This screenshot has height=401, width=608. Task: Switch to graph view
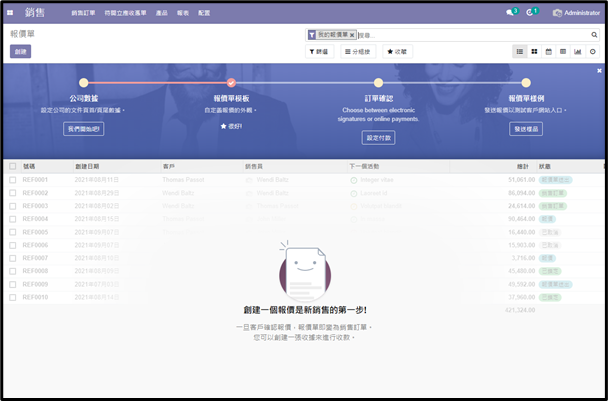(577, 52)
